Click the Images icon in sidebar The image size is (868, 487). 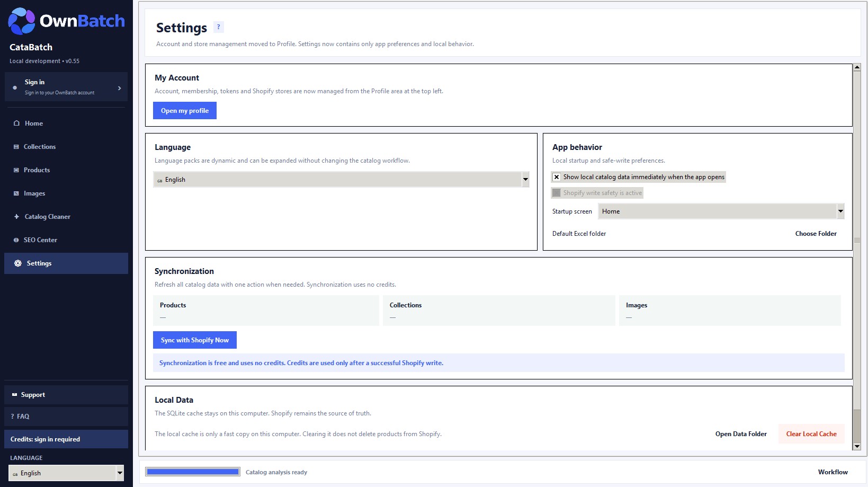[16, 193]
